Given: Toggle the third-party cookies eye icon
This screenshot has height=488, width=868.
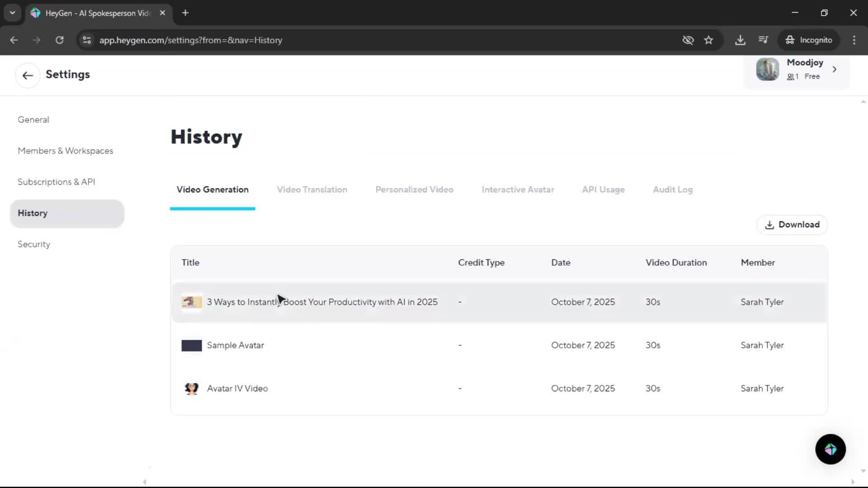Looking at the screenshot, I should pos(688,40).
